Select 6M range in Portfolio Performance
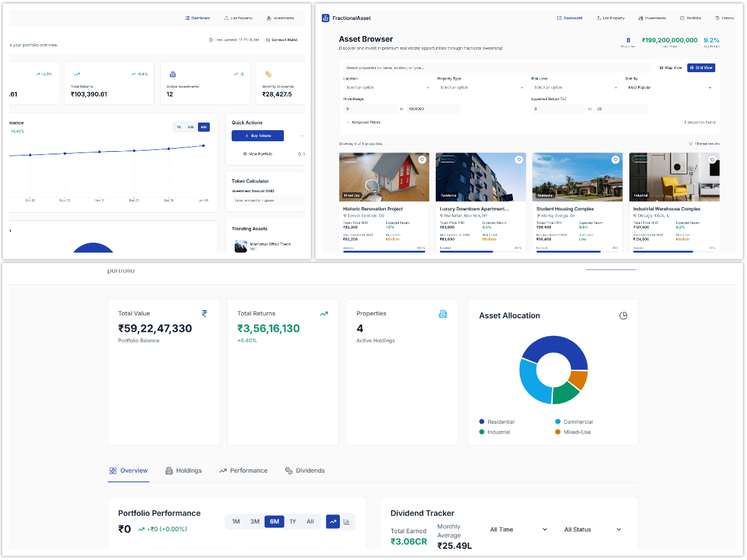Viewport: 747px width, 560px height. pyautogui.click(x=274, y=521)
